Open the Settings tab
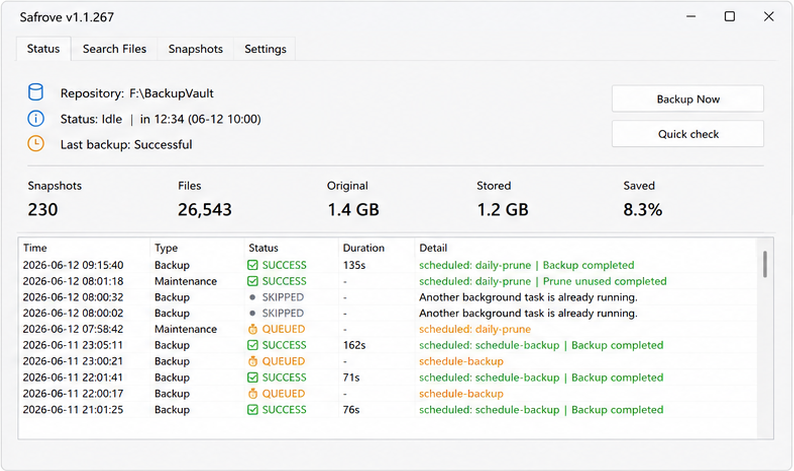This screenshot has width=794, height=471. point(265,49)
